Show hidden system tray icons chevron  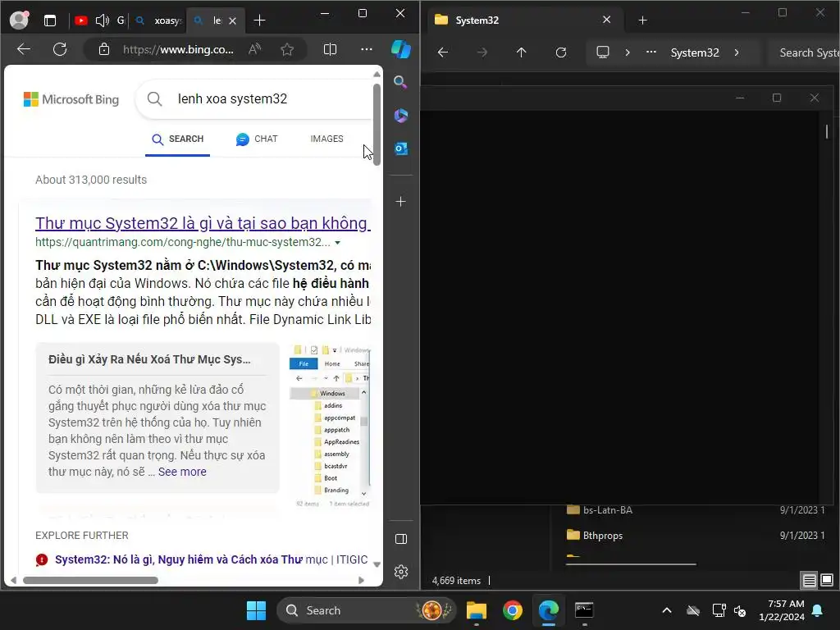[x=666, y=610]
